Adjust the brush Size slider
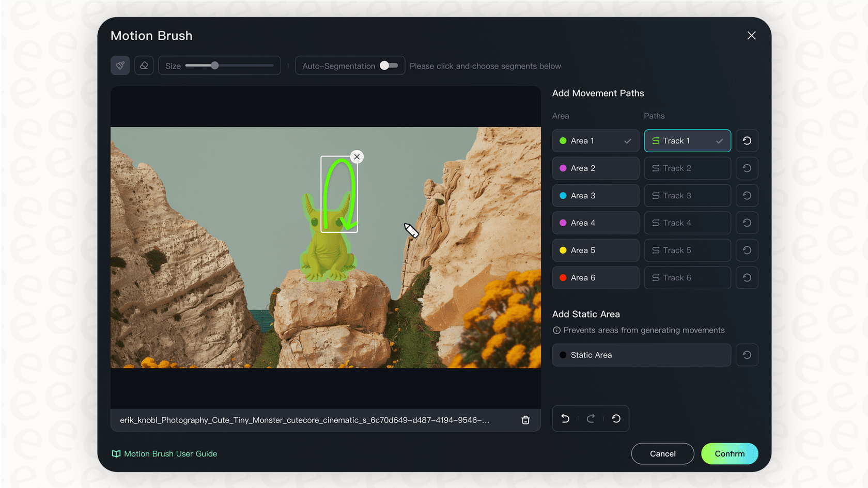The image size is (868, 488). pyautogui.click(x=214, y=66)
